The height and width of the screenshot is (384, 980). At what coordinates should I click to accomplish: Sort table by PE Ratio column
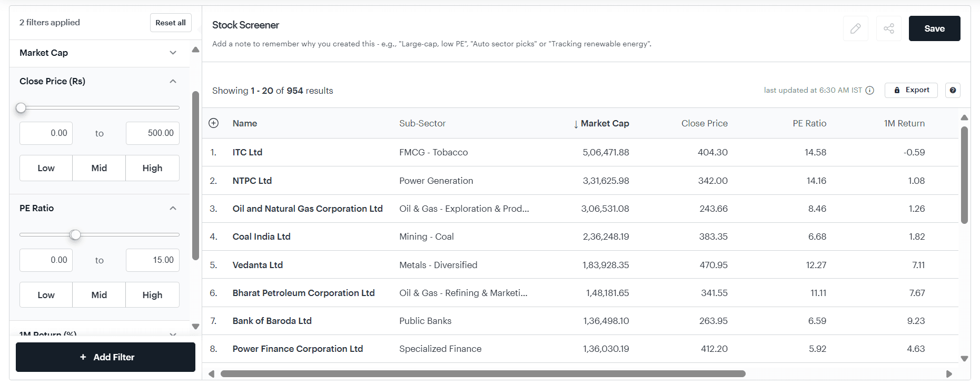click(x=809, y=123)
